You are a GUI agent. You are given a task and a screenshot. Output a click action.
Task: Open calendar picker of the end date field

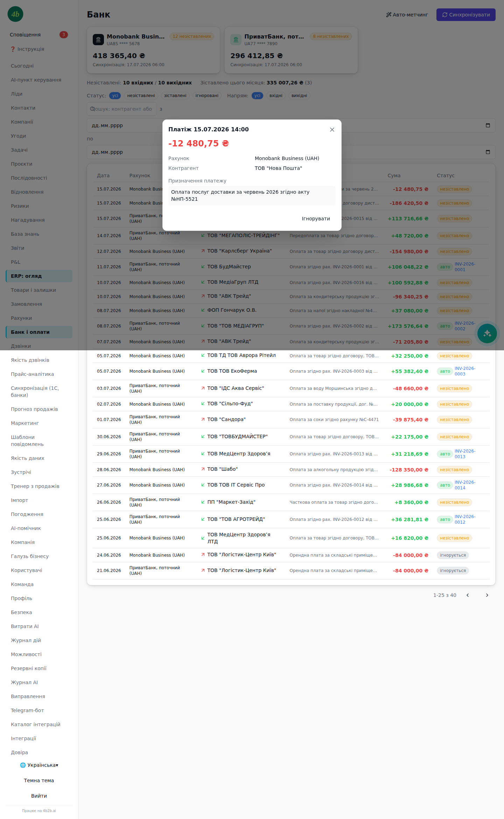pos(488,152)
